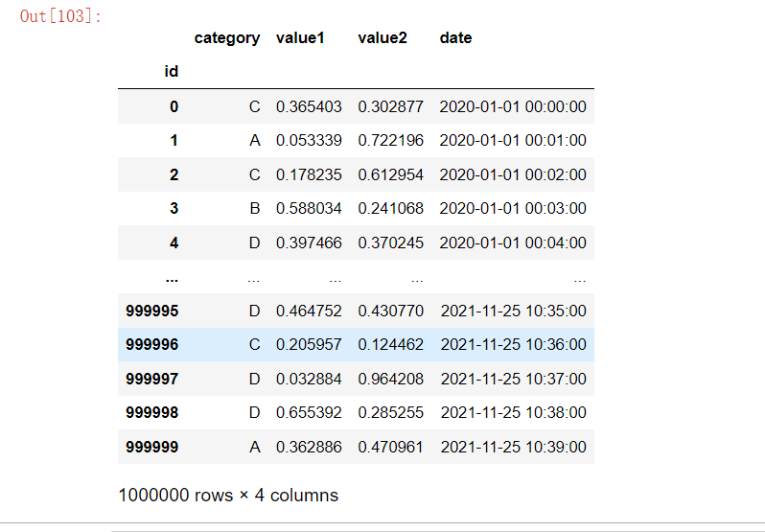Click value1 cell 0.032884
This screenshot has width=765, height=532.
click(309, 379)
